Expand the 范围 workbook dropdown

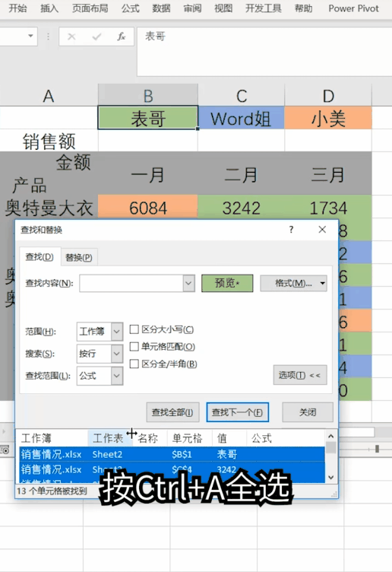tap(116, 332)
